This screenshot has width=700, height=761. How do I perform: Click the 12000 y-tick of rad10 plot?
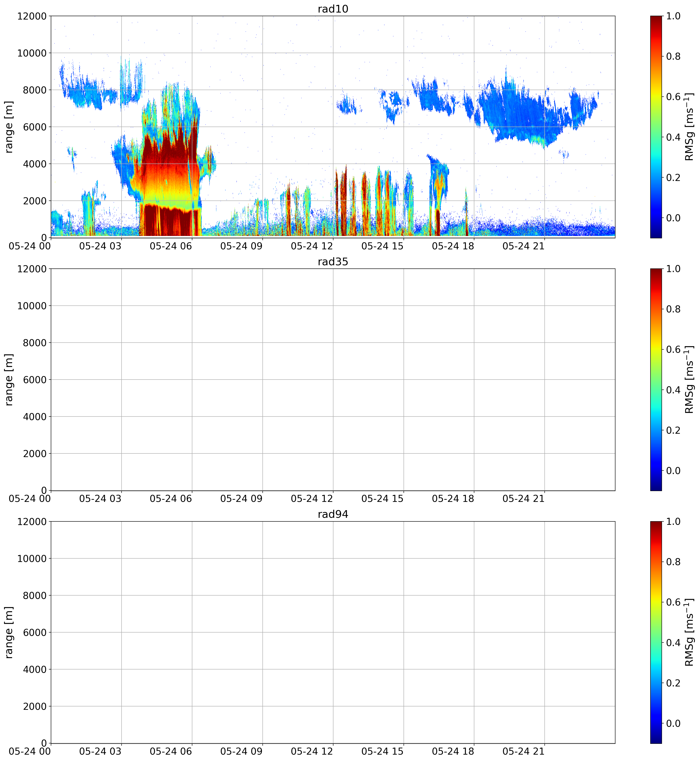[32, 16]
